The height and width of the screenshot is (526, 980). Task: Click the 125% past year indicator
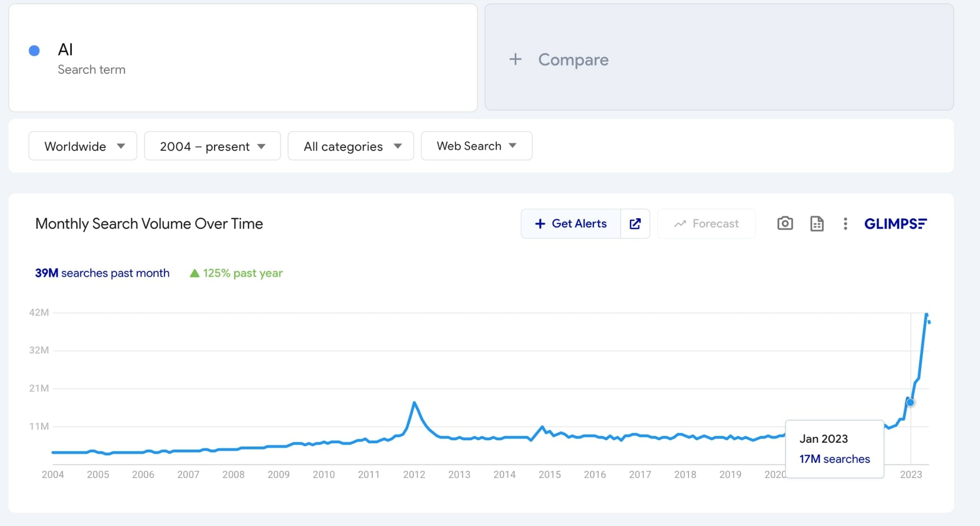click(x=236, y=273)
